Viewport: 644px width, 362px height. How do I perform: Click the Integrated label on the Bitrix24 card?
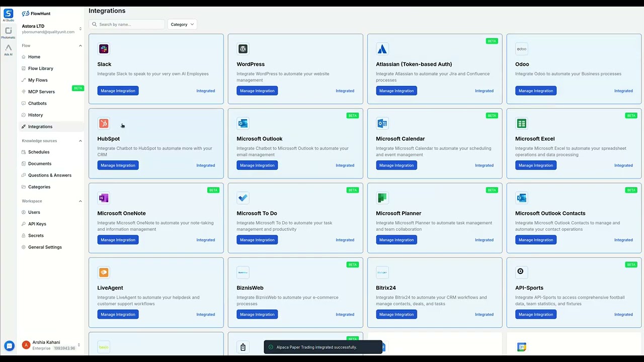pos(484,314)
